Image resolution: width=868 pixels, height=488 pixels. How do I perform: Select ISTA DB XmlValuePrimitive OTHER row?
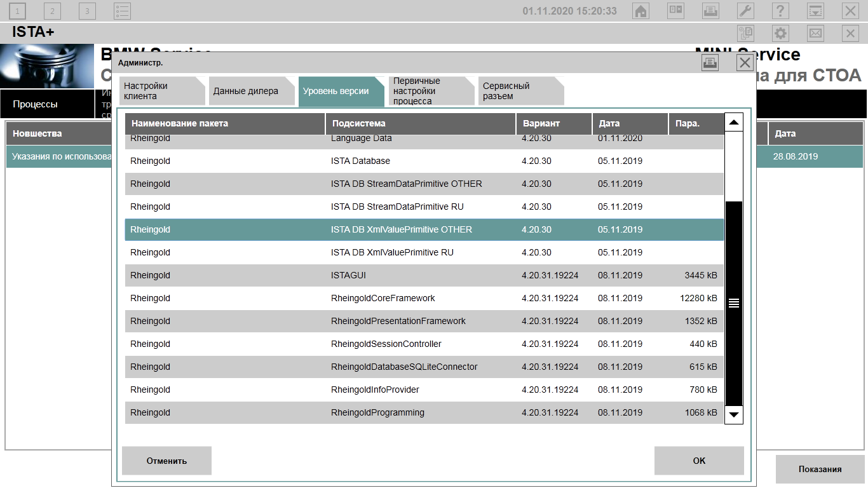point(424,229)
